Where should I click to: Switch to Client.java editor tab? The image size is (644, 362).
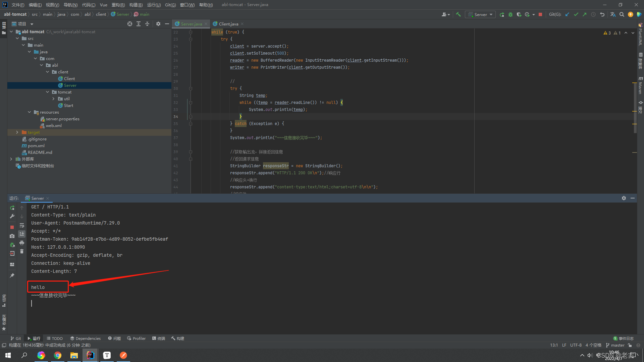[228, 24]
